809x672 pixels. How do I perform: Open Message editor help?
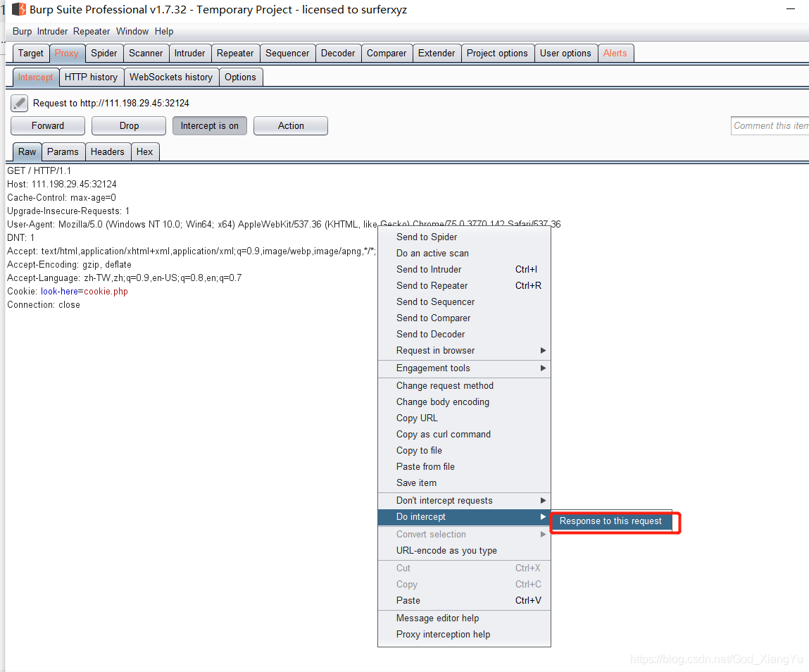[x=465, y=618]
